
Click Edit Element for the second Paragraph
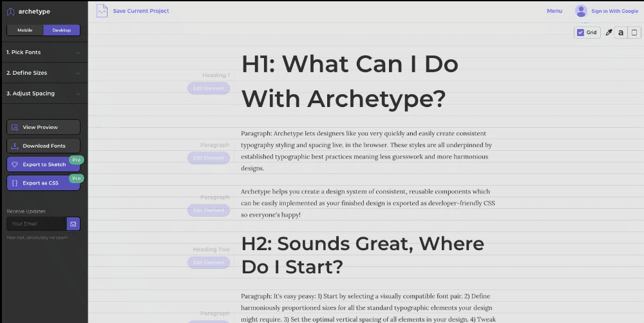[209, 210]
